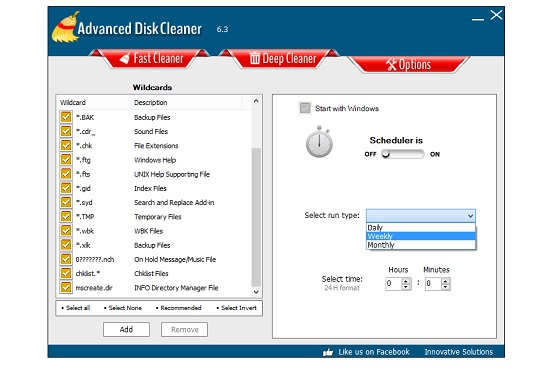Increase the Hours value with up arrow
The width and height of the screenshot is (550, 370).
pos(406,281)
